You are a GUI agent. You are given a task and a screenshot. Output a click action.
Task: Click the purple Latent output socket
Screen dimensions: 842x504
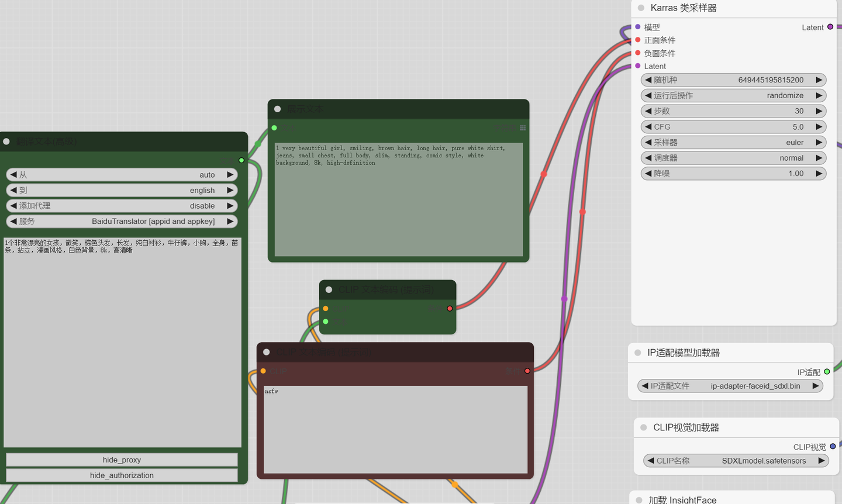[x=830, y=27]
